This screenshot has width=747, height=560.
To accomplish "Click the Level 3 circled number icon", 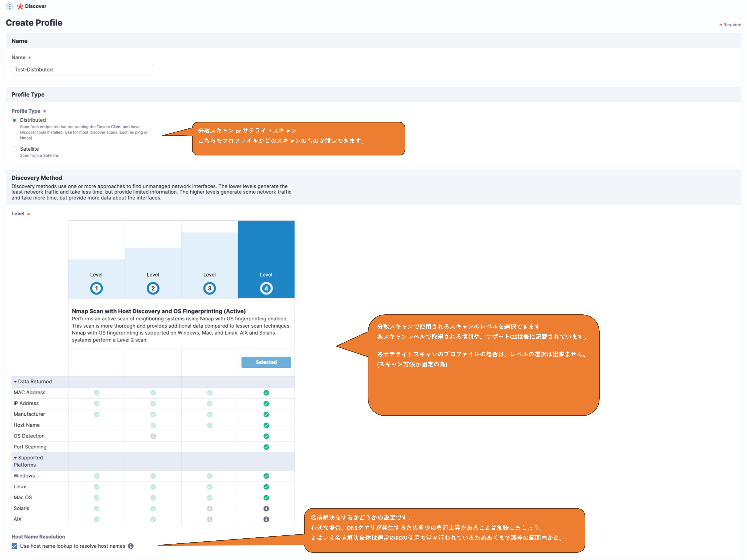I will [210, 288].
